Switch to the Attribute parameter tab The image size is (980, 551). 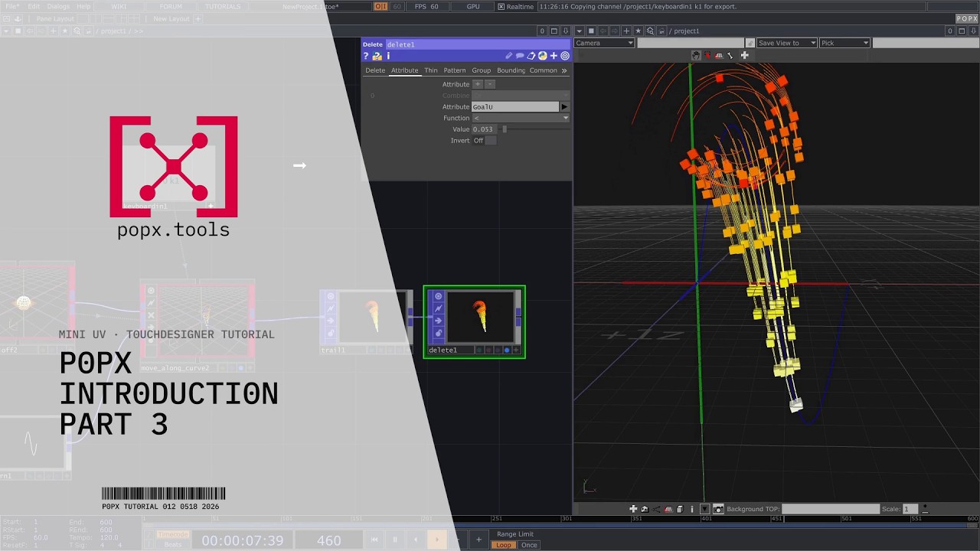[x=404, y=70]
